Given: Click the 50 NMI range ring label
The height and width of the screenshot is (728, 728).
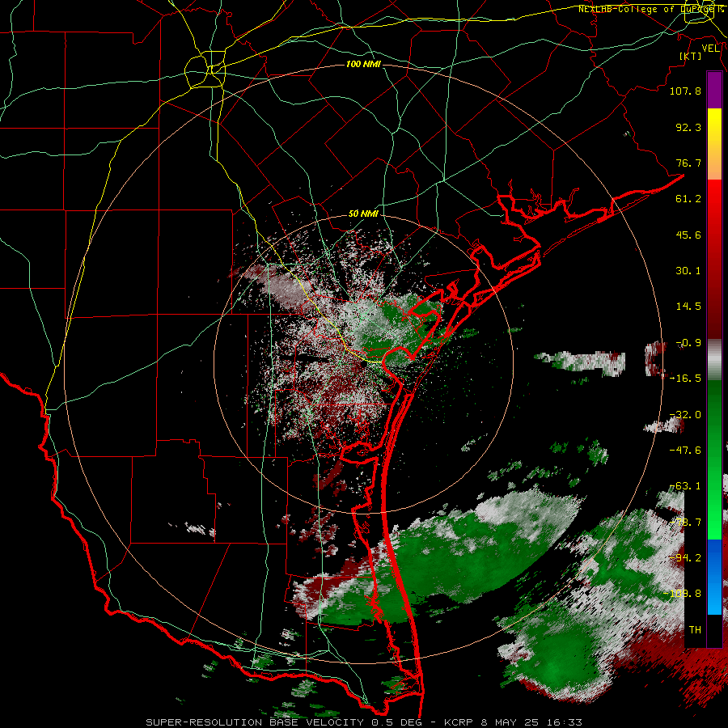Looking at the screenshot, I should point(363,214).
